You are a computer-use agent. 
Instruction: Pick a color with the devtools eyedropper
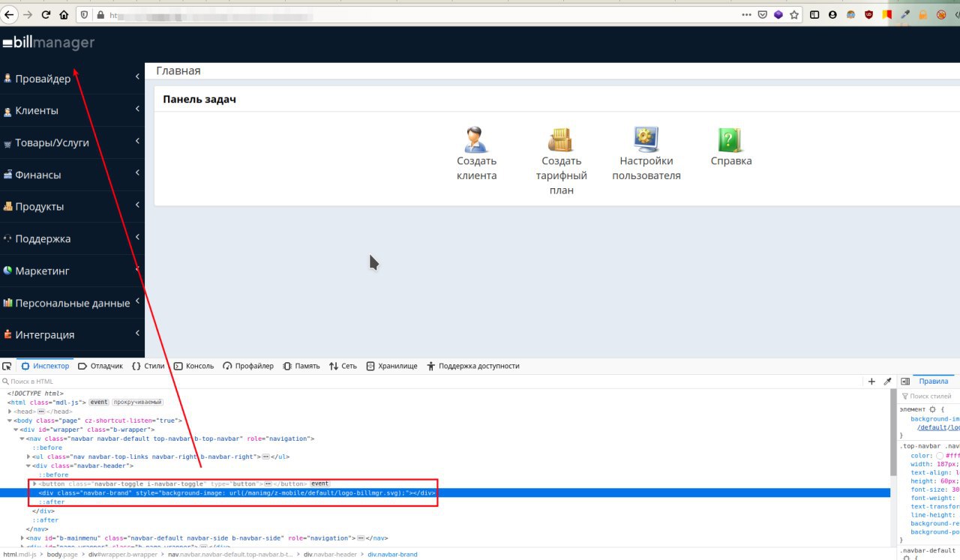887,382
